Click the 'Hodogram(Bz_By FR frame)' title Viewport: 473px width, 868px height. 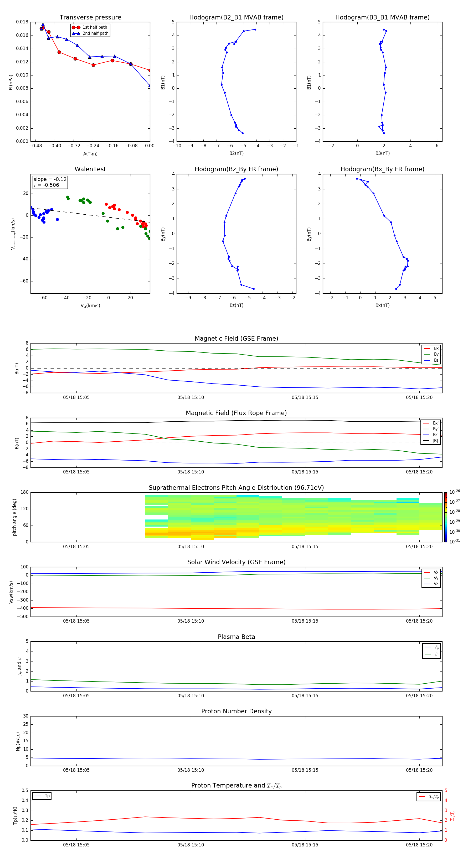(x=236, y=169)
